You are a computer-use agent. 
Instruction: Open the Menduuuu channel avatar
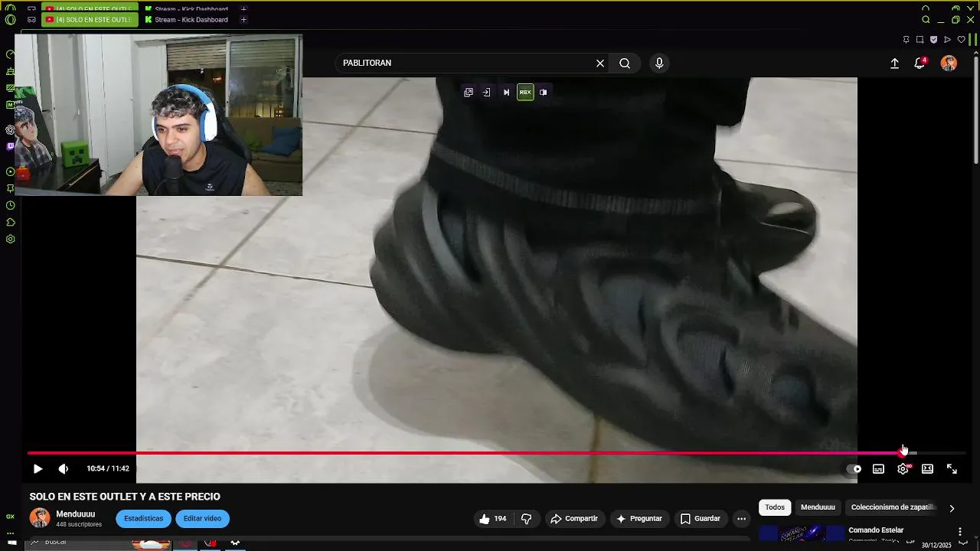[x=40, y=518]
